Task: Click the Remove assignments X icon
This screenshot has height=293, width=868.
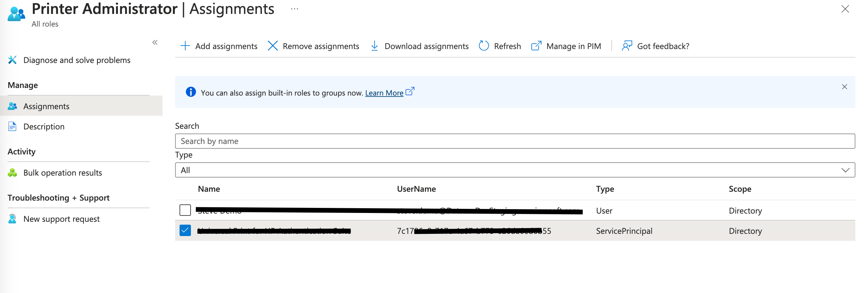Action: pyautogui.click(x=272, y=46)
